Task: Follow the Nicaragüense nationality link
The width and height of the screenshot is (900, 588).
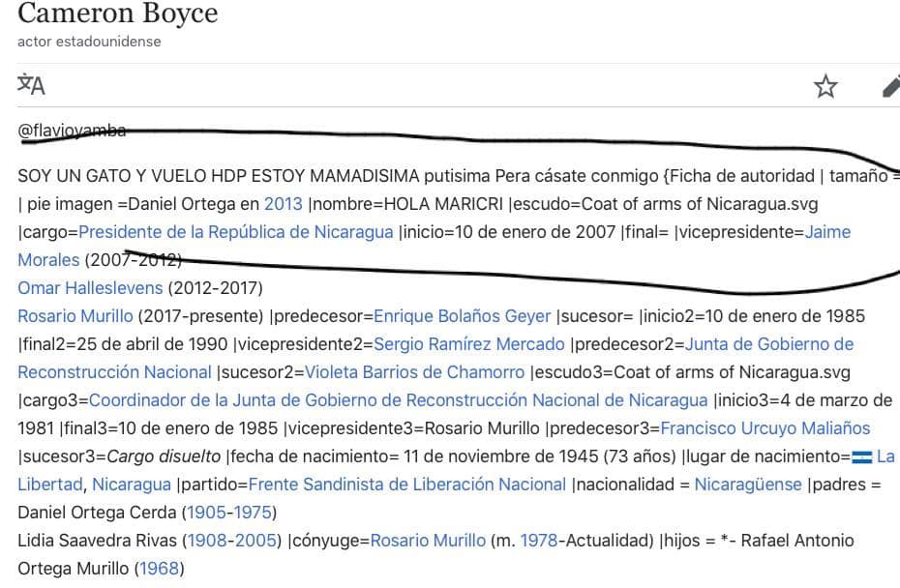Action: (748, 485)
